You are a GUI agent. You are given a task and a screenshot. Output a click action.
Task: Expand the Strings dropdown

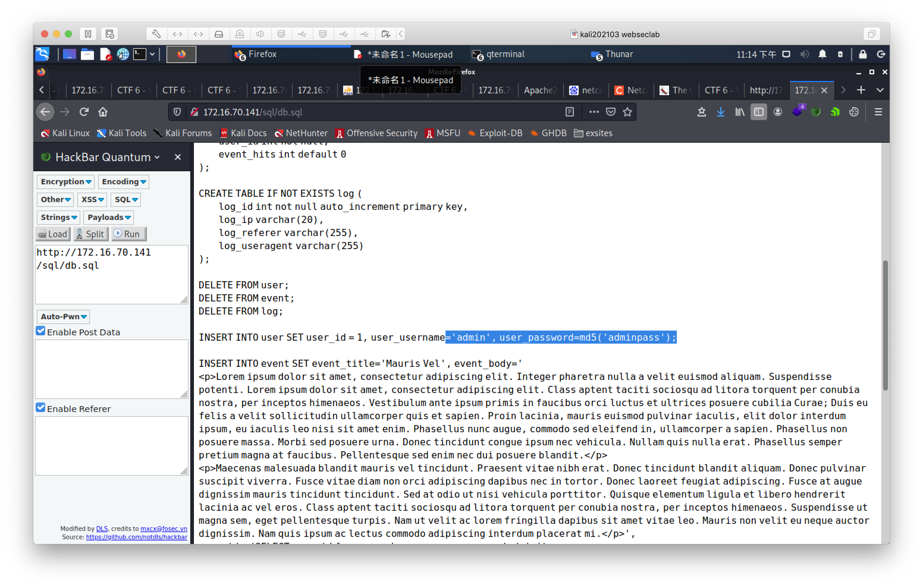[59, 217]
